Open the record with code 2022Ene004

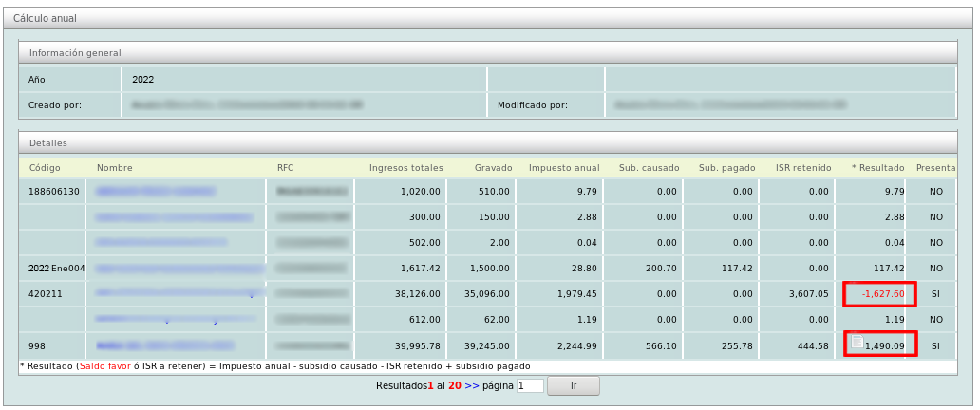pyautogui.click(x=56, y=269)
